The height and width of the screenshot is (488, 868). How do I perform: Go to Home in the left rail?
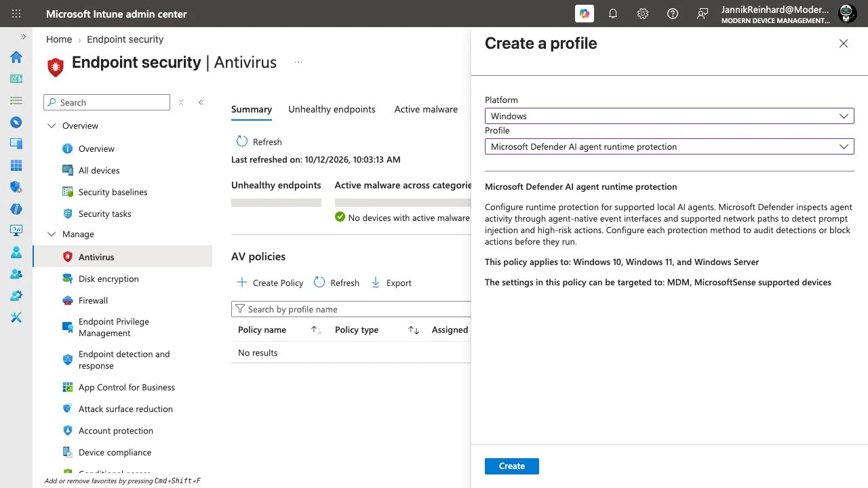click(16, 57)
